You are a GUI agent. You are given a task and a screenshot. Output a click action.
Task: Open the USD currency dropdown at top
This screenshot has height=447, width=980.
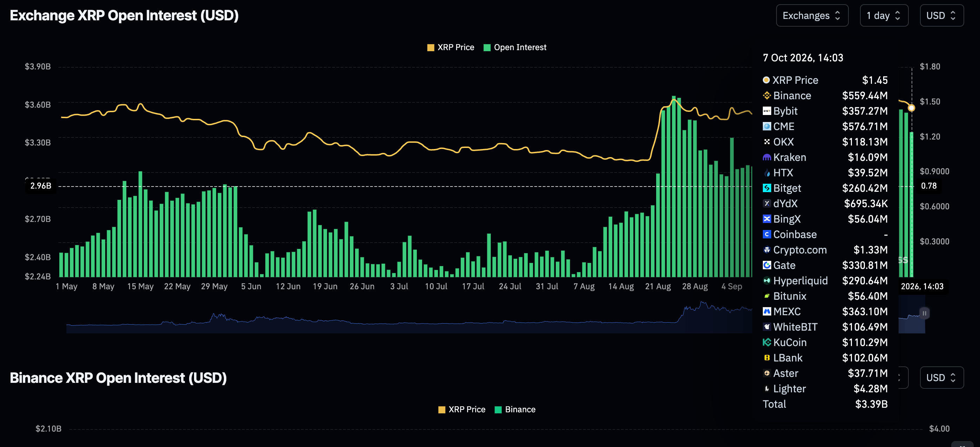pyautogui.click(x=941, y=15)
